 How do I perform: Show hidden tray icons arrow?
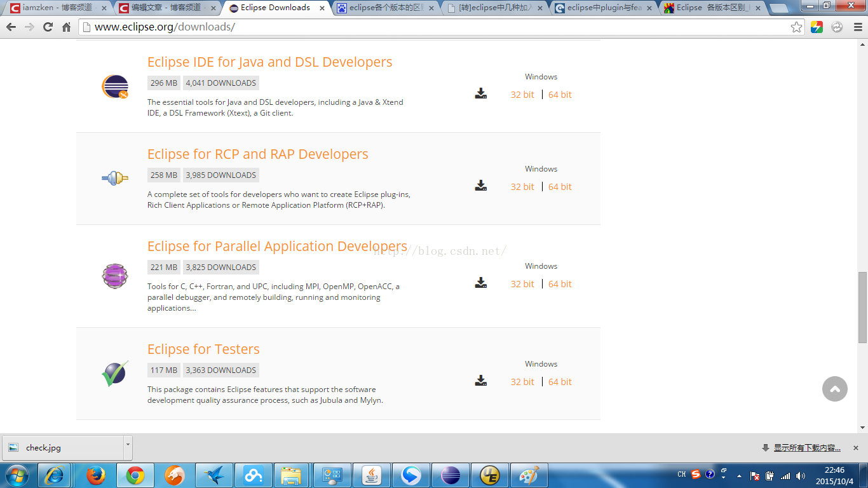739,475
